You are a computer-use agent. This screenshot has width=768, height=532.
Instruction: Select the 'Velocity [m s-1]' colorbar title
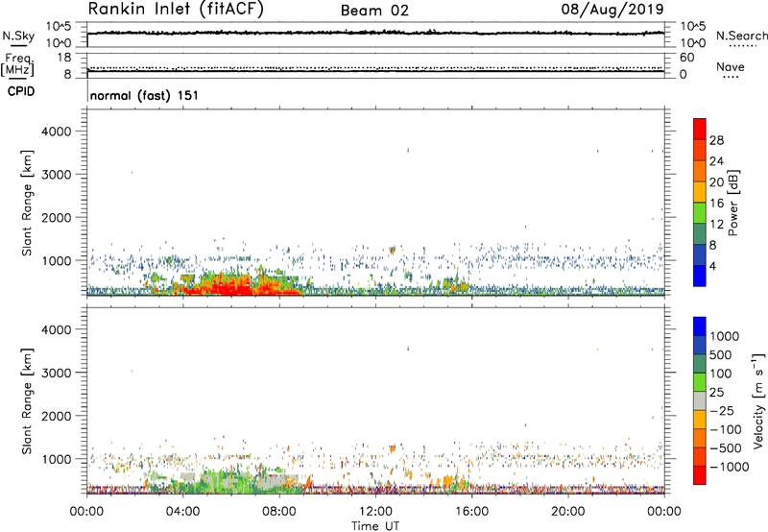tap(758, 400)
